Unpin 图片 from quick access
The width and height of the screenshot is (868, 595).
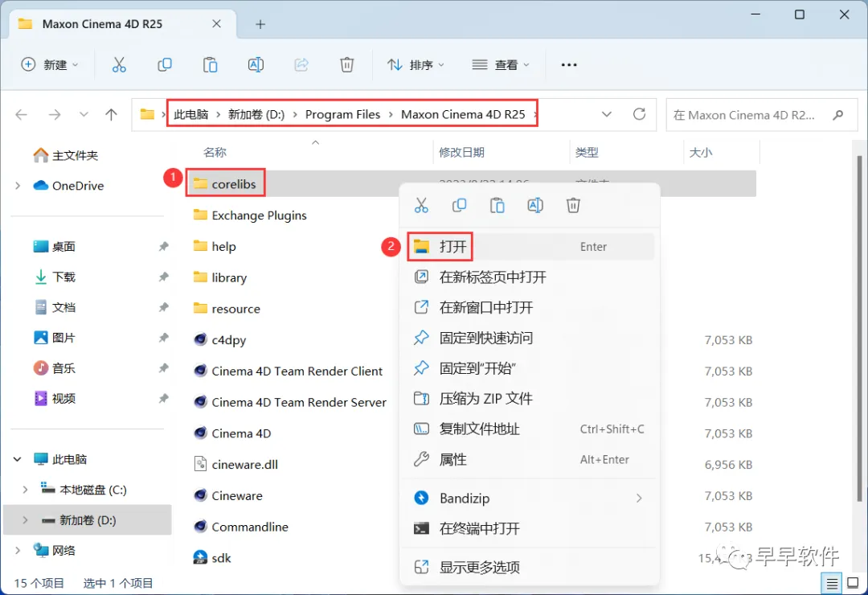coord(163,338)
